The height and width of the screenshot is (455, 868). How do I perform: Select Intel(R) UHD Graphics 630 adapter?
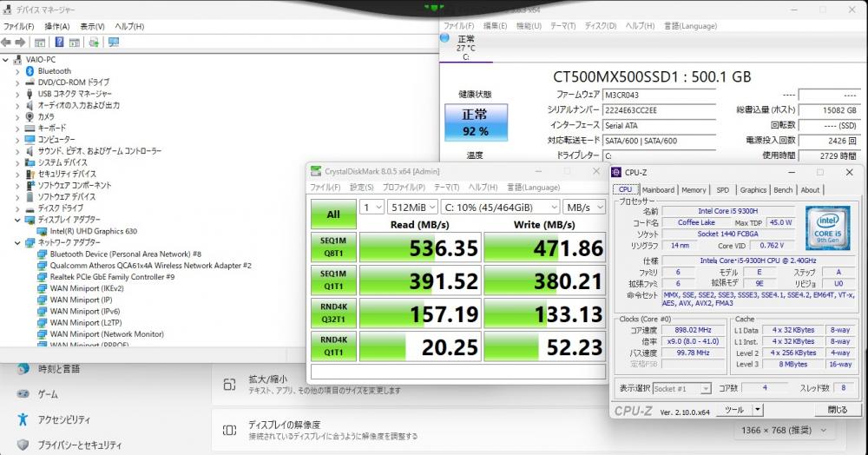click(x=94, y=231)
